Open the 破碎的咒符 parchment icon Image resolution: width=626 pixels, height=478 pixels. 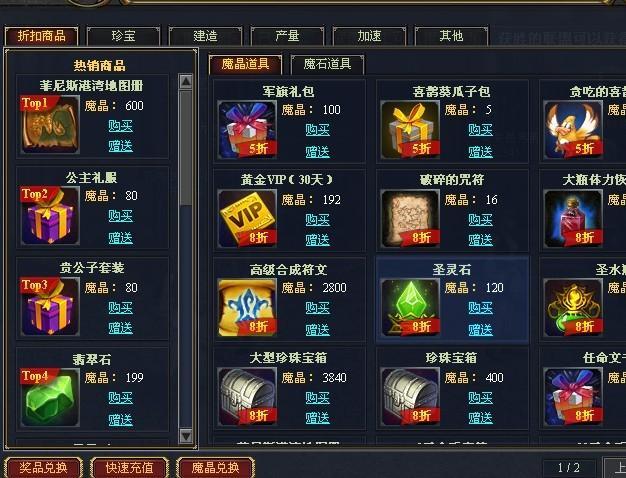(410, 219)
